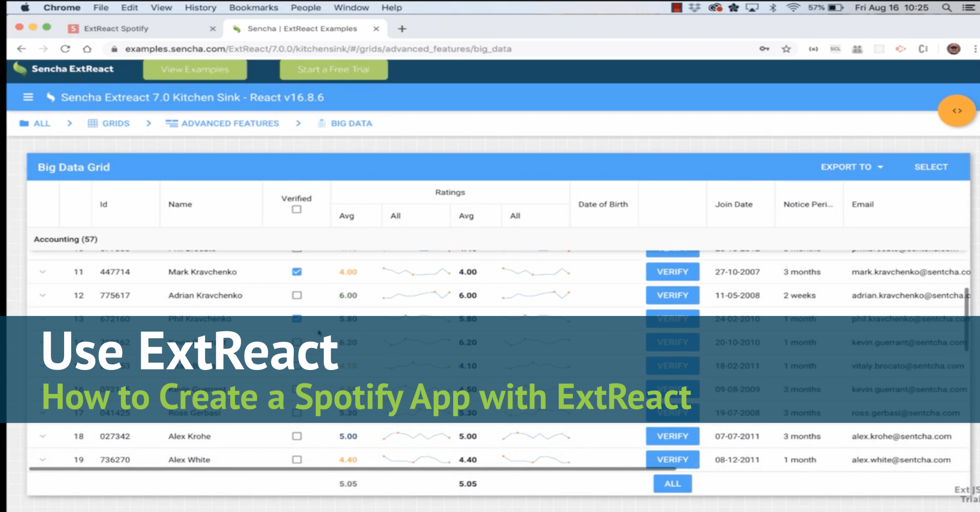Open the Edit menu
Screen dimensions: 980x512
(x=129, y=8)
